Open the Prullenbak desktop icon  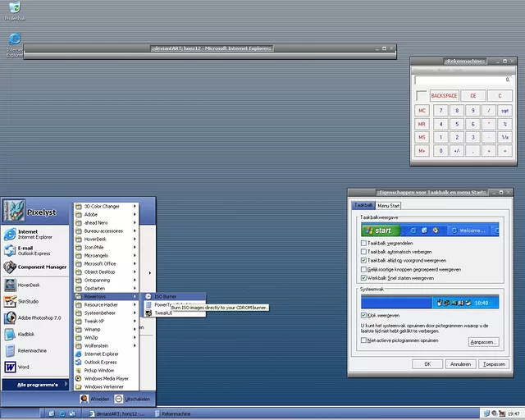13,11
